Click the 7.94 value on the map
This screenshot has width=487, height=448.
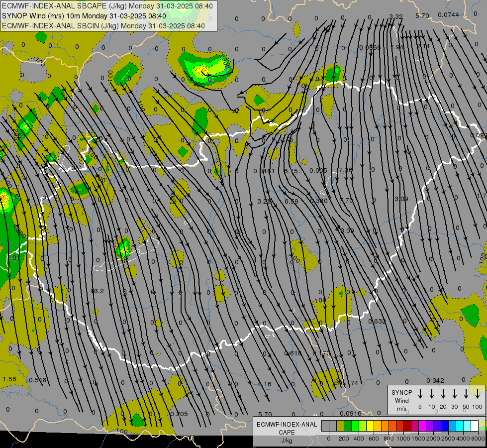point(396,47)
